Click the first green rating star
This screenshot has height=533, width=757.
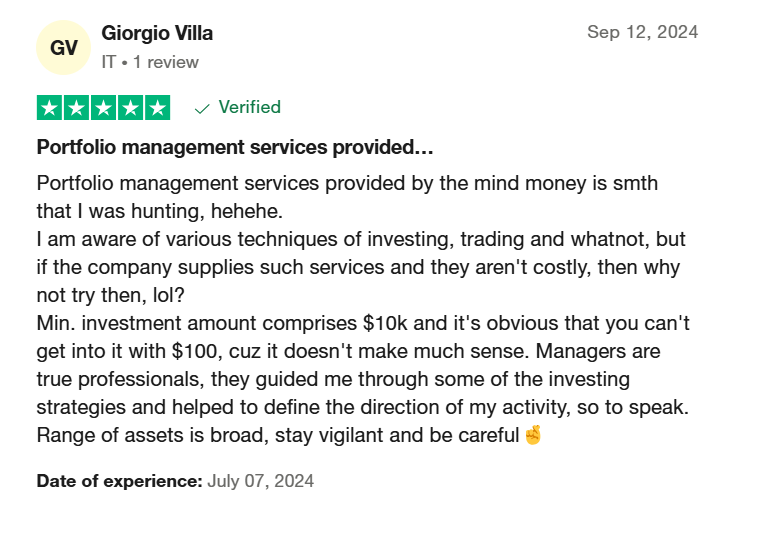tap(49, 108)
